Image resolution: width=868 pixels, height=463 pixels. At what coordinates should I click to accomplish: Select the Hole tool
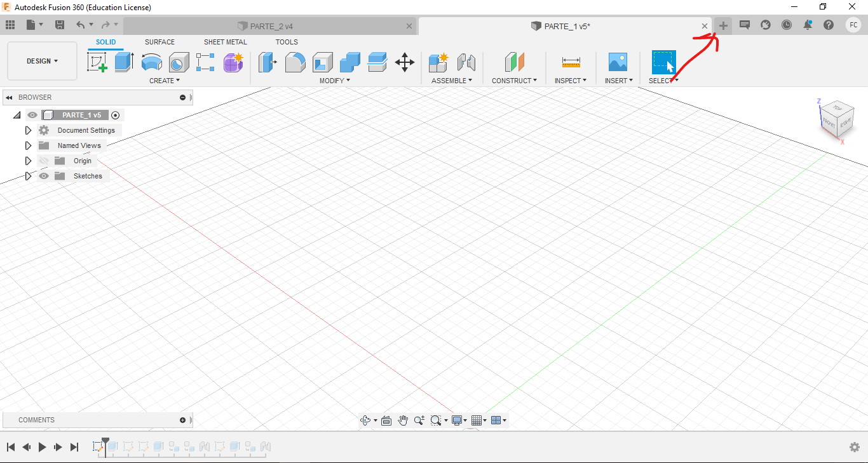[x=179, y=62]
